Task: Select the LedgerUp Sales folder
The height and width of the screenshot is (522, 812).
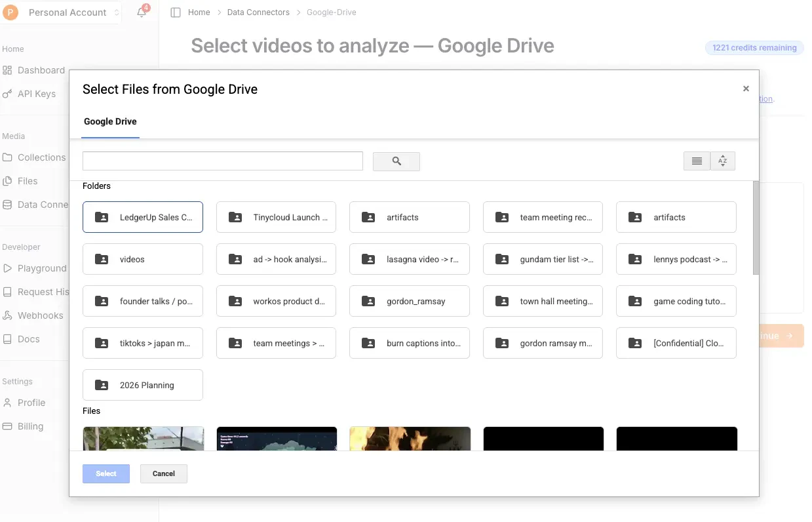Action: coord(143,217)
